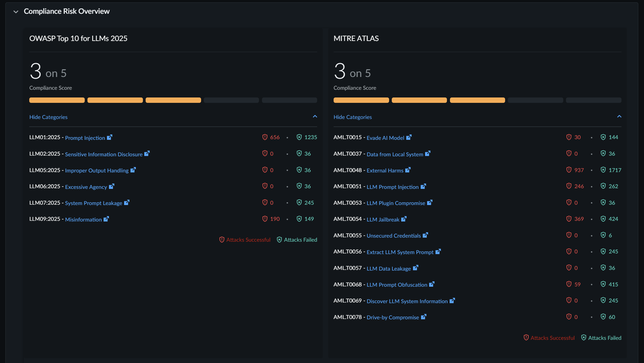Open external link icon beside Prompt Injection
644x363 pixels.
pos(110,137)
